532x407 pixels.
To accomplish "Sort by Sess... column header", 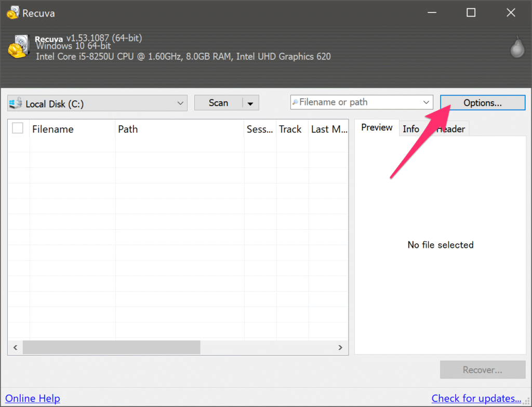I will 260,129.
